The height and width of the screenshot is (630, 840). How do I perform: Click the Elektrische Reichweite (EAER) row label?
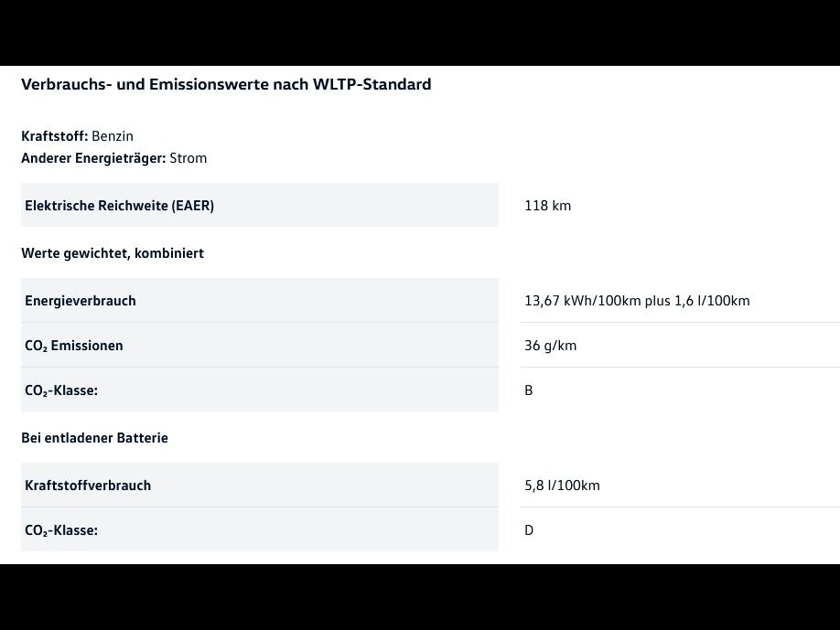point(119,206)
